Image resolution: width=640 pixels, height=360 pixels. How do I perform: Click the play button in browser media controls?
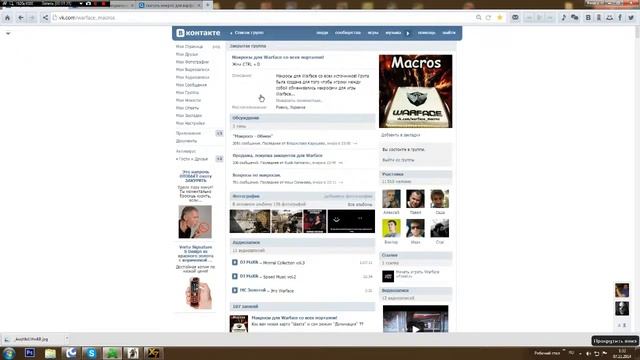[x=539, y=18]
